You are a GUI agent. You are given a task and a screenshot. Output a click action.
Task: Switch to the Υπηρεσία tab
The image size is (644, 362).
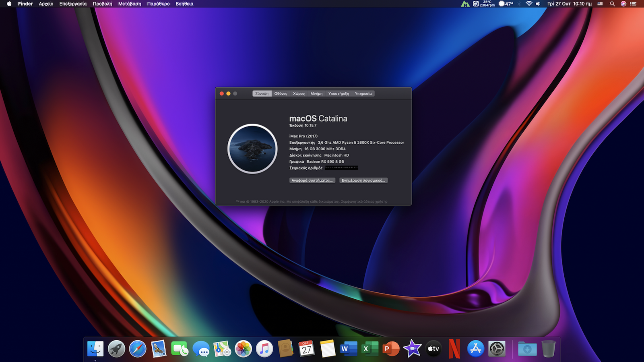363,93
